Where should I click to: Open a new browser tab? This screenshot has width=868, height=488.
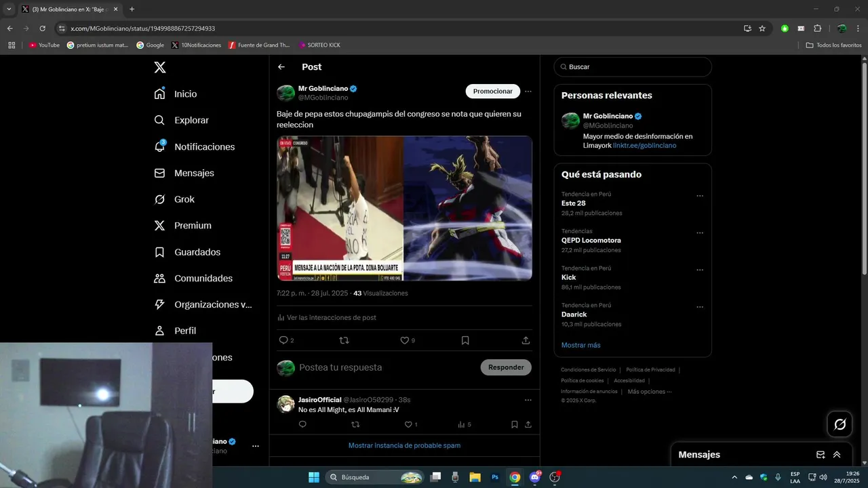coord(132,9)
